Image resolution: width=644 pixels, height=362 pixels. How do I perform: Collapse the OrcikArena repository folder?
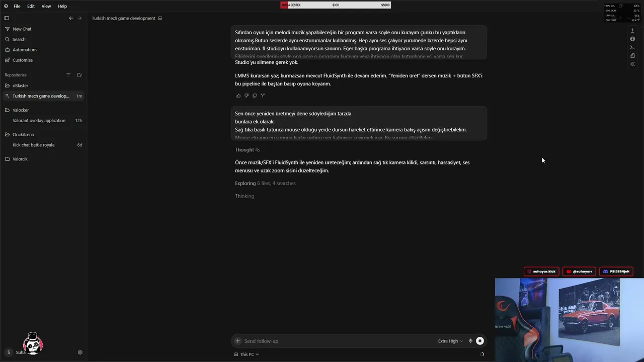42,135
